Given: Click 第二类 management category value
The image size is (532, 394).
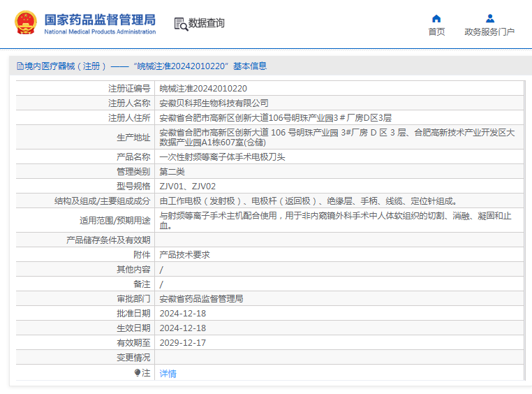Looking at the screenshot, I should (172, 172).
